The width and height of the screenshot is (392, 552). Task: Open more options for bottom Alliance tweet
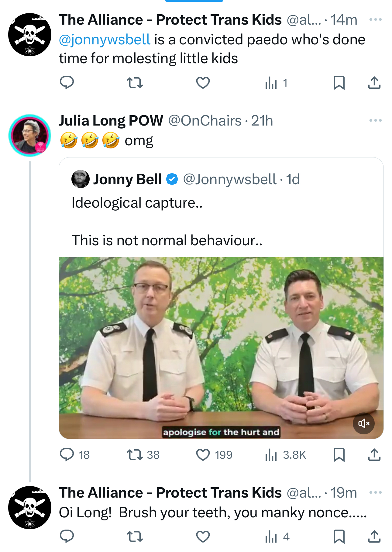click(x=375, y=493)
